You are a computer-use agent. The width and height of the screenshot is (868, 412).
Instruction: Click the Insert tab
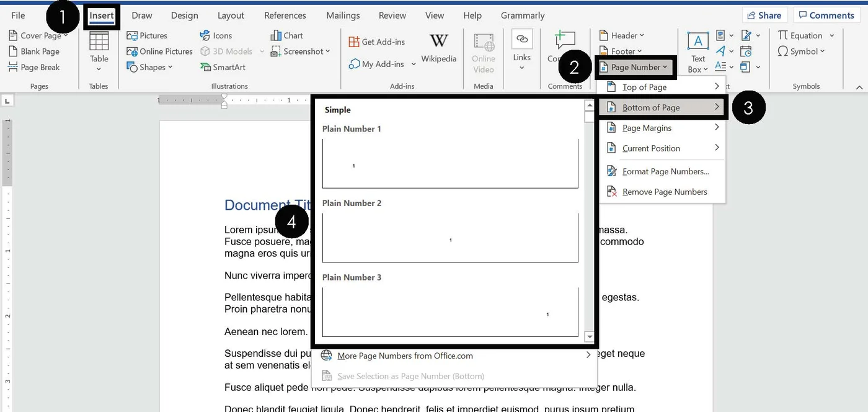(x=102, y=16)
